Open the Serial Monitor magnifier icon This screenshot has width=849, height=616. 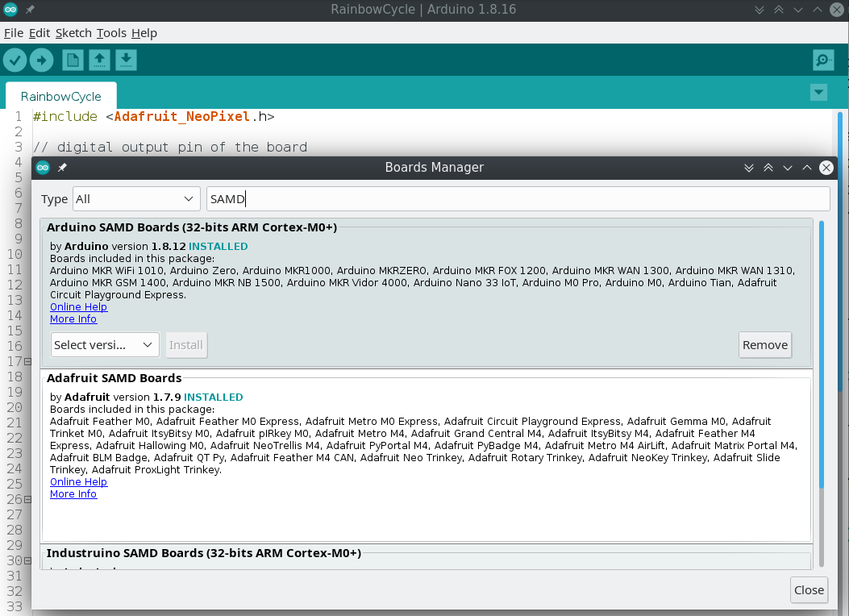coord(822,60)
